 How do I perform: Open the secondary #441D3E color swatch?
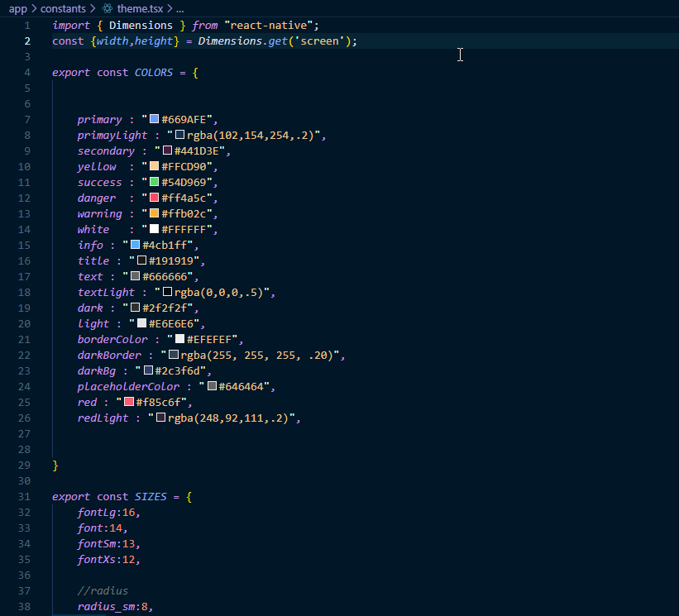click(x=167, y=151)
